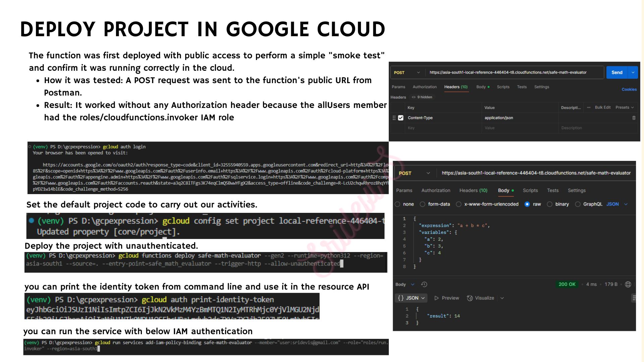Open the response JSON format dropdown
The width and height of the screenshot is (644, 362).
click(411, 298)
